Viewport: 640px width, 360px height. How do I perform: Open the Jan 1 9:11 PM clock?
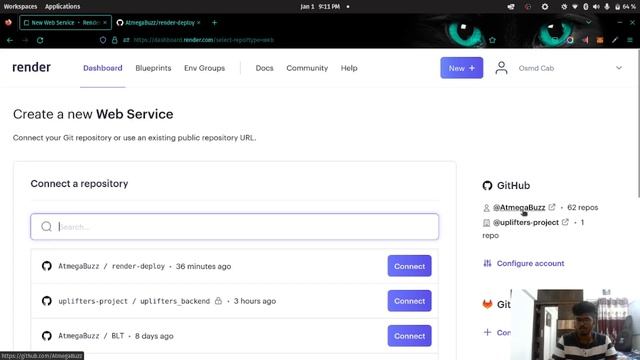(320, 6)
